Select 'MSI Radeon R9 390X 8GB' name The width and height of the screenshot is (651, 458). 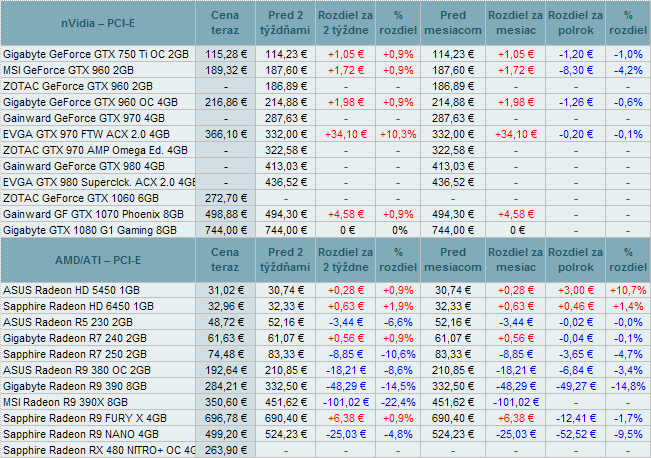pos(66,402)
